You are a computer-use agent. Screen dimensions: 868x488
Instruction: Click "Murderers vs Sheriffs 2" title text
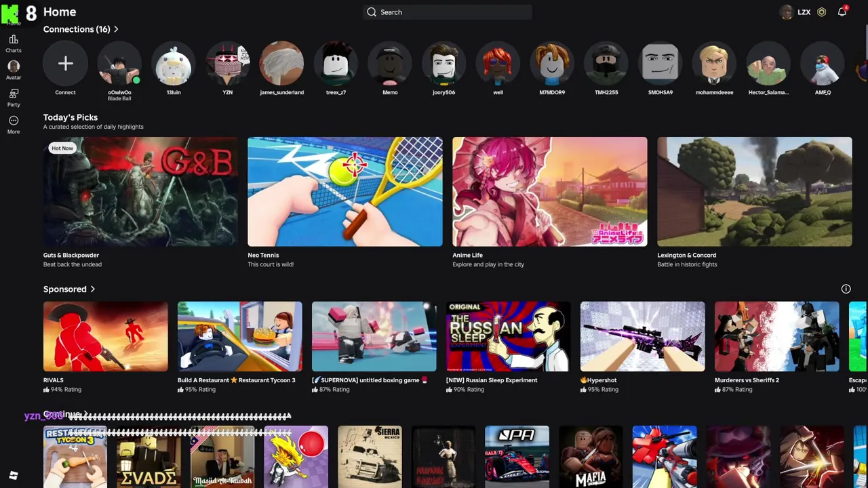pos(747,380)
